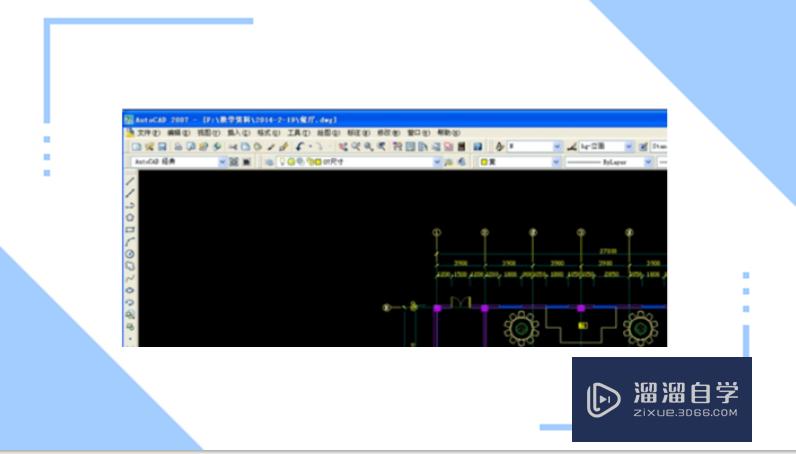Toggle the current layer's lock icon
Screen dimensions: 796x454
[310, 162]
